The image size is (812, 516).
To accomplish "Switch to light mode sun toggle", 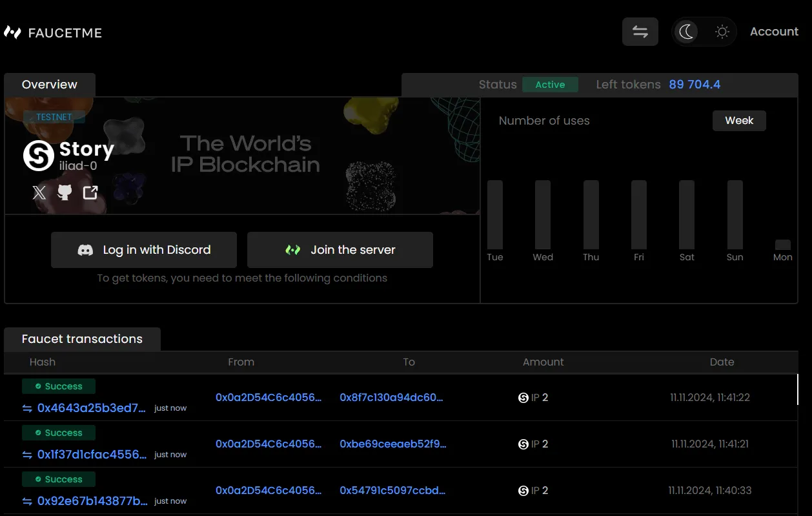I will 722,32.
